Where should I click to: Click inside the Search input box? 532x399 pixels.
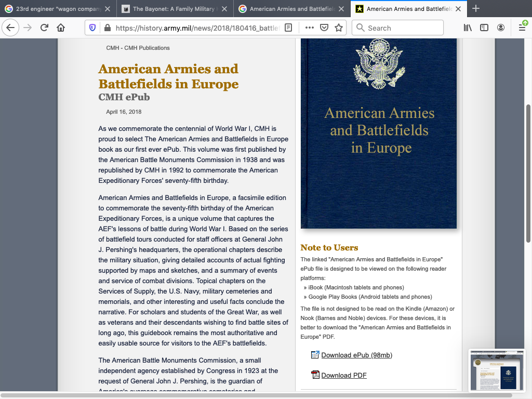click(403, 28)
